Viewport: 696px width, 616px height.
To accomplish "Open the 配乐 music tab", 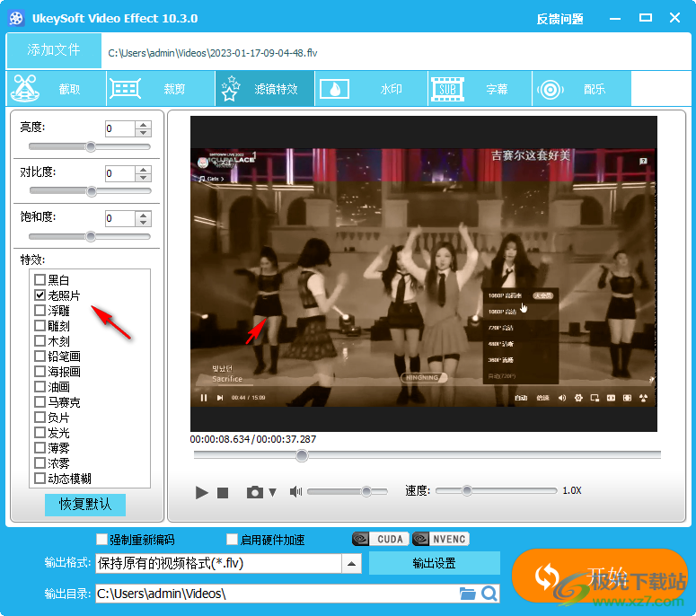I will (x=581, y=88).
